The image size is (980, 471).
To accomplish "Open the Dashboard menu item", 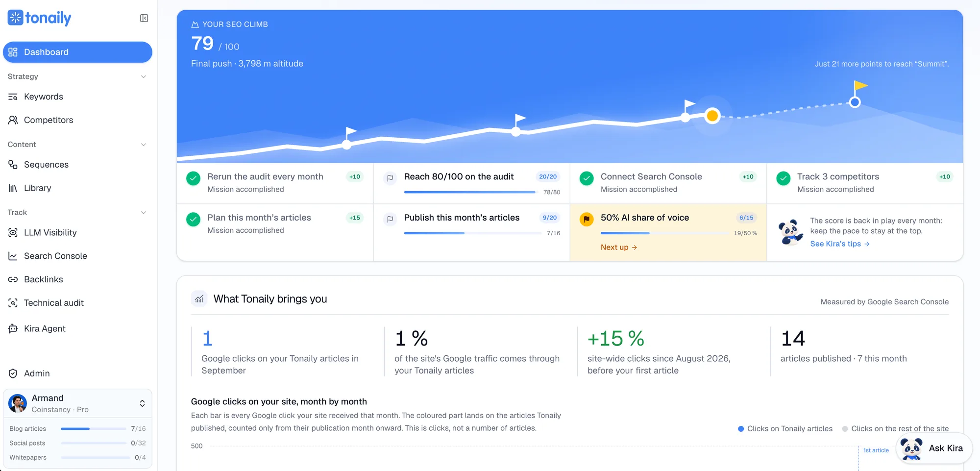I will 77,52.
